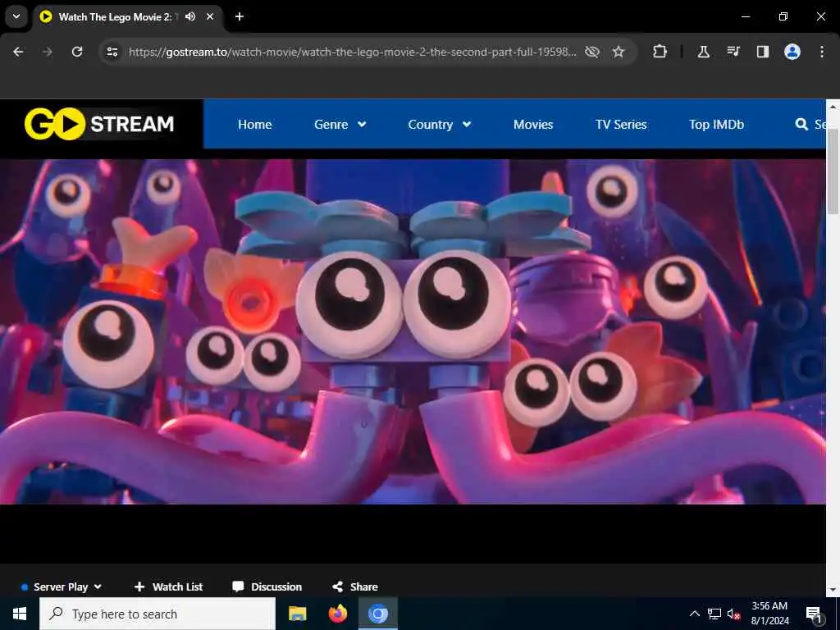Open the notification center icon

pyautogui.click(x=813, y=614)
